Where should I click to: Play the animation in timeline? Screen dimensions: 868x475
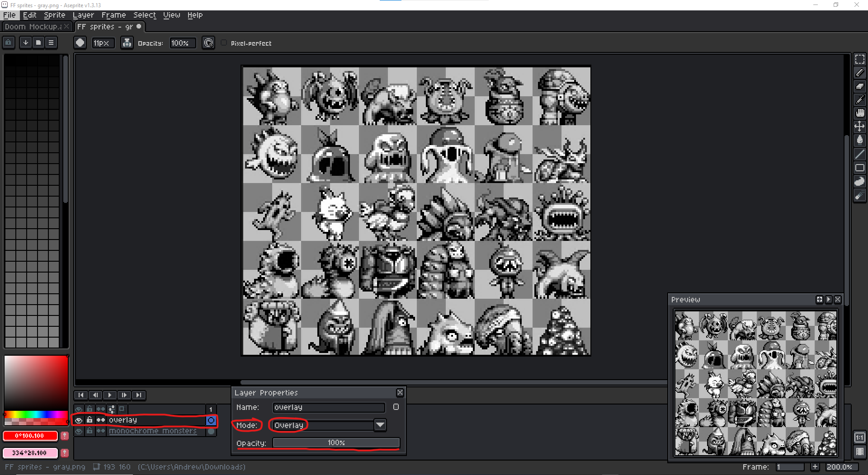(x=110, y=395)
